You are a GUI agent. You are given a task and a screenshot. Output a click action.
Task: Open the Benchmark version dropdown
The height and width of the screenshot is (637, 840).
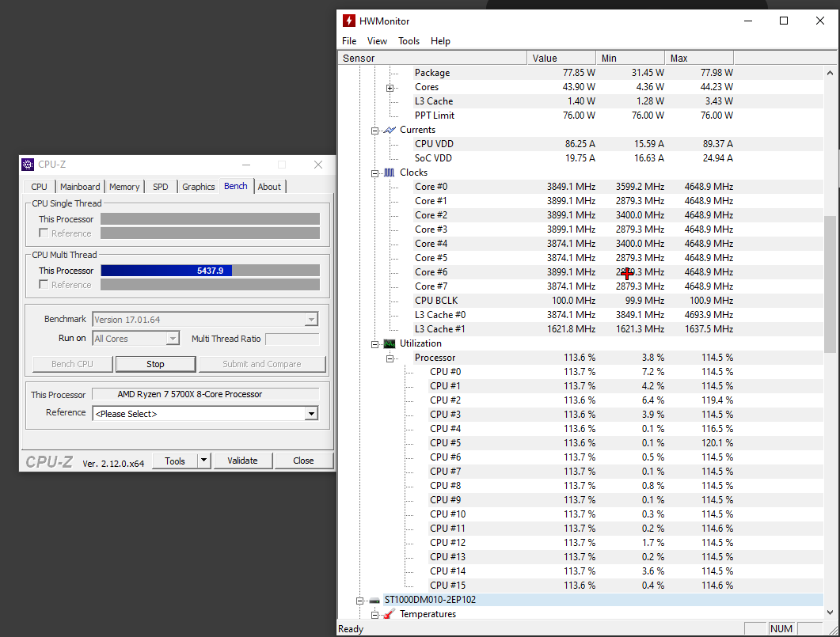311,320
